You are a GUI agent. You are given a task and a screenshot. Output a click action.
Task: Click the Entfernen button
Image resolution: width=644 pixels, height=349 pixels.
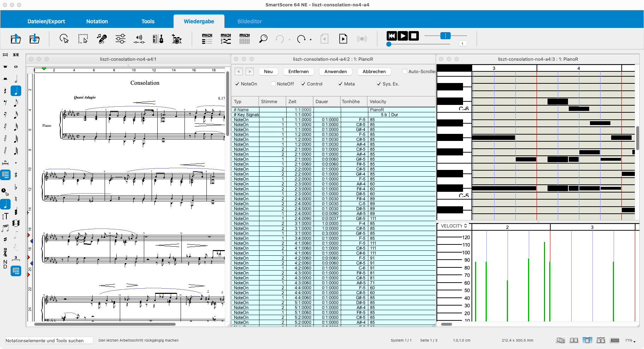[x=298, y=72]
